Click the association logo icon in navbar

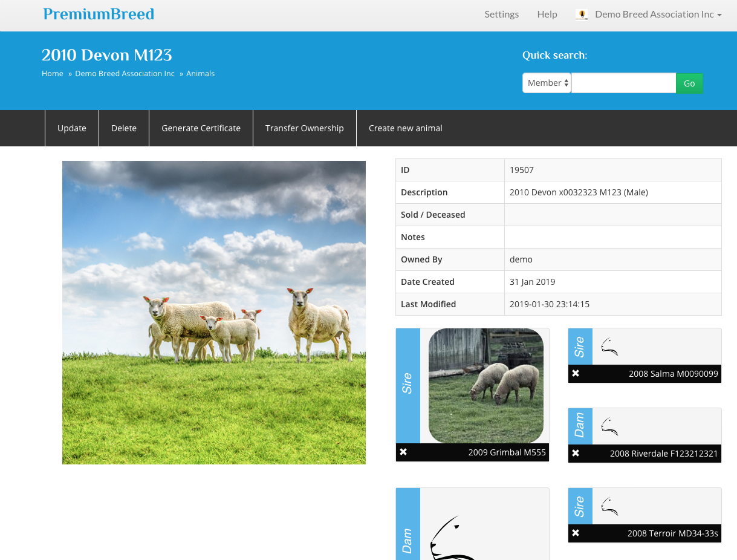click(582, 15)
